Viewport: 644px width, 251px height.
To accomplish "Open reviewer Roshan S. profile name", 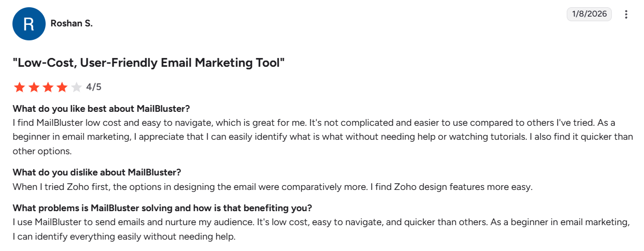I will (72, 24).
